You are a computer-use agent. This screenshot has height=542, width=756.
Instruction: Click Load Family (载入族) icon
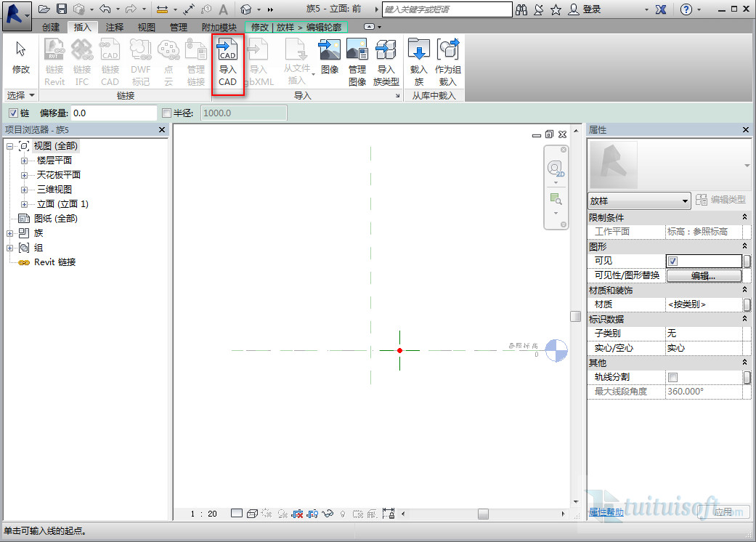(x=419, y=62)
